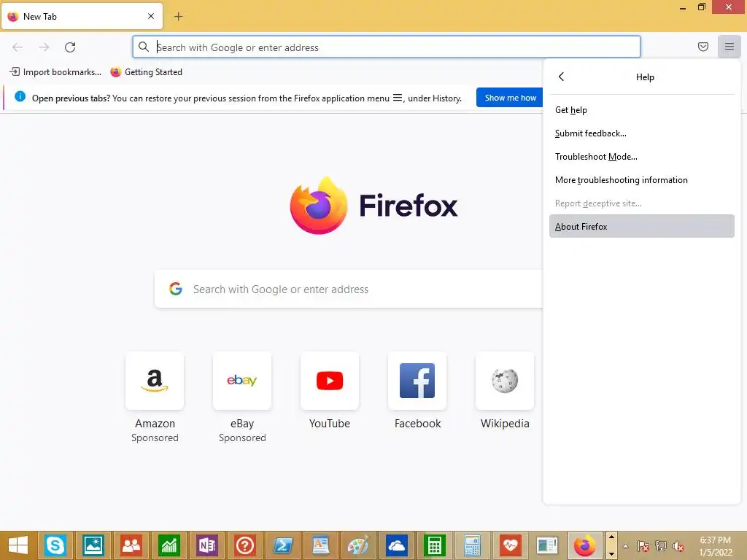Open the clock showing 6:37 PM
This screenshot has height=560, width=747.
(x=716, y=546)
